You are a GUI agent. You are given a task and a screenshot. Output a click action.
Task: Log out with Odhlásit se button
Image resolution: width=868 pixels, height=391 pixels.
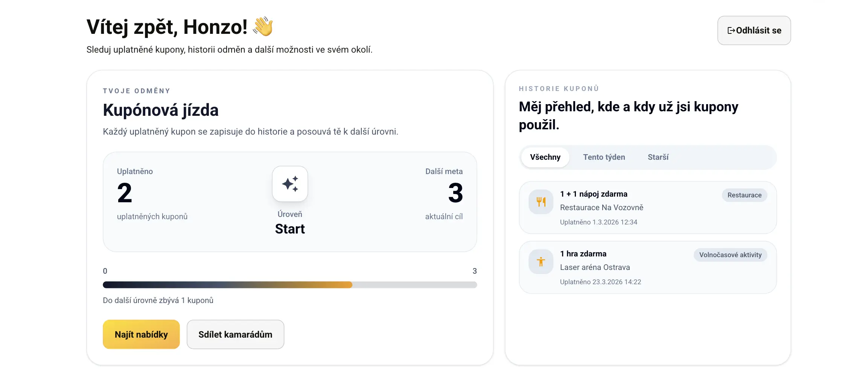pyautogui.click(x=754, y=30)
